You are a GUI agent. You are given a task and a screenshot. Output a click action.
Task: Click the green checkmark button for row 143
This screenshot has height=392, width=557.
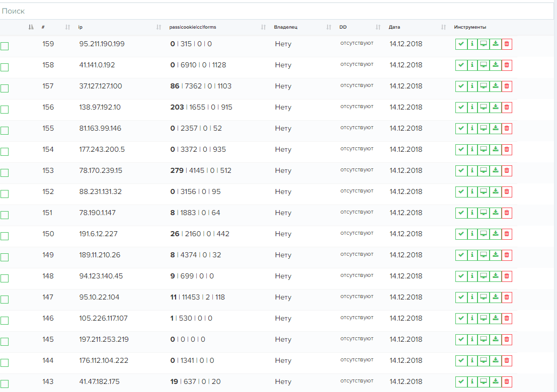pyautogui.click(x=461, y=382)
